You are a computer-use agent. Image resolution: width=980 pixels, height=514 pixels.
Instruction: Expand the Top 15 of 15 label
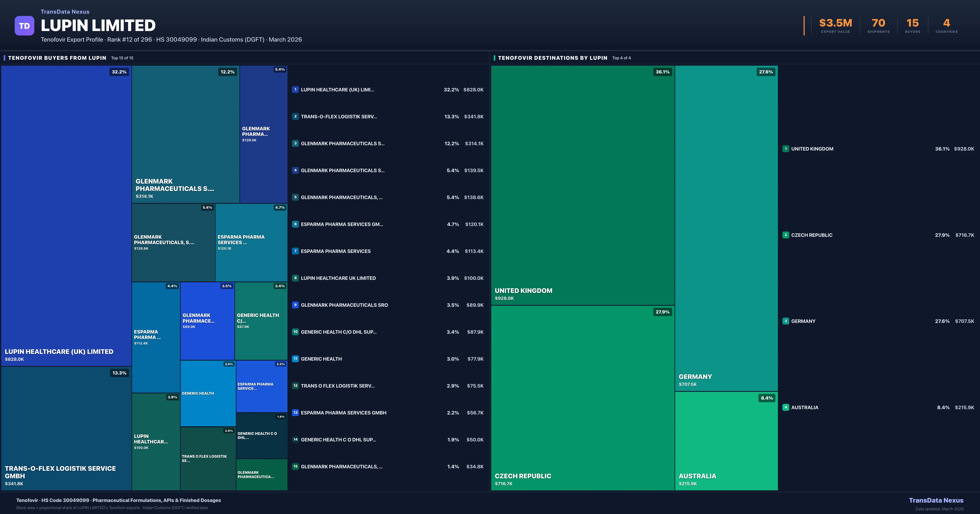click(122, 58)
